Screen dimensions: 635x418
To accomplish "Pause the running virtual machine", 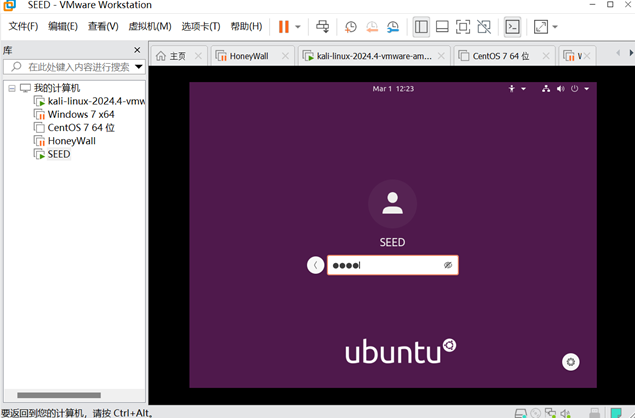I will (x=283, y=27).
